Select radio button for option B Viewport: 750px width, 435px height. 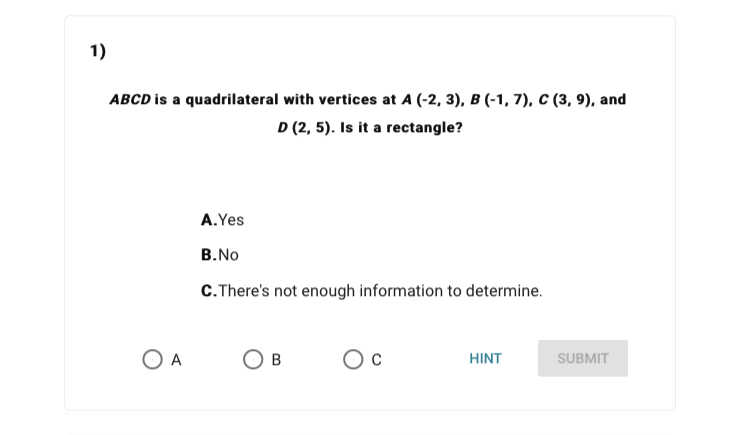click(x=252, y=358)
